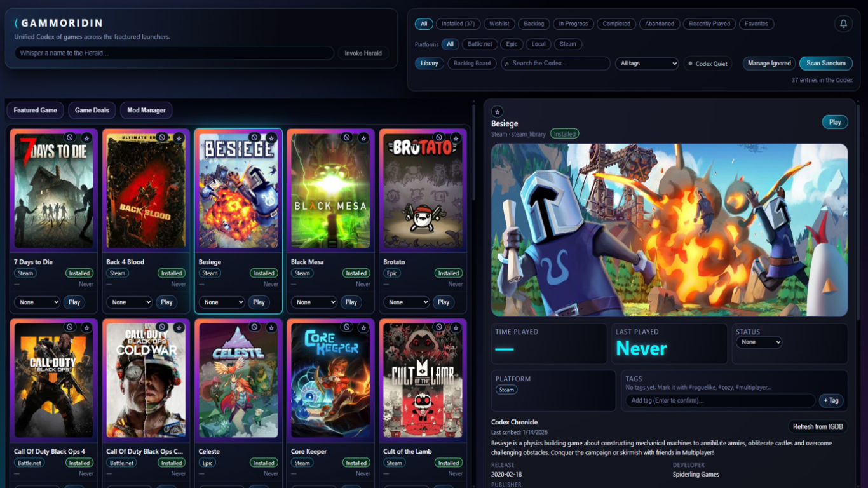This screenshot has height=488, width=868.
Task: Switch to Backlog Board view
Action: coord(472,64)
